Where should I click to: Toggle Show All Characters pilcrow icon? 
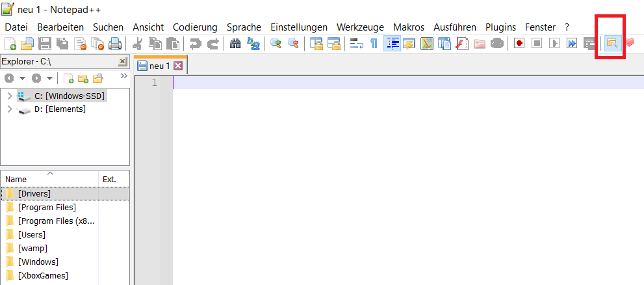coord(374,43)
